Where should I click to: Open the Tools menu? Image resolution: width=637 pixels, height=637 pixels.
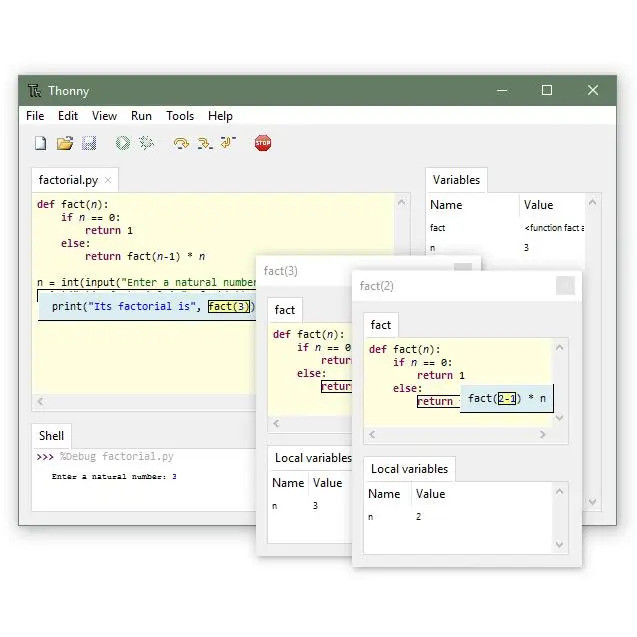[180, 116]
